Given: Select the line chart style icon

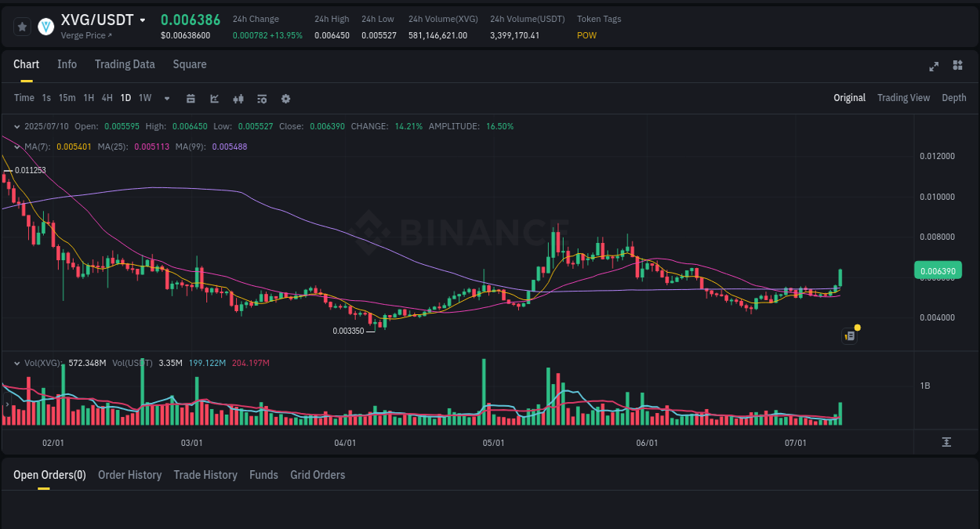Looking at the screenshot, I should [214, 98].
